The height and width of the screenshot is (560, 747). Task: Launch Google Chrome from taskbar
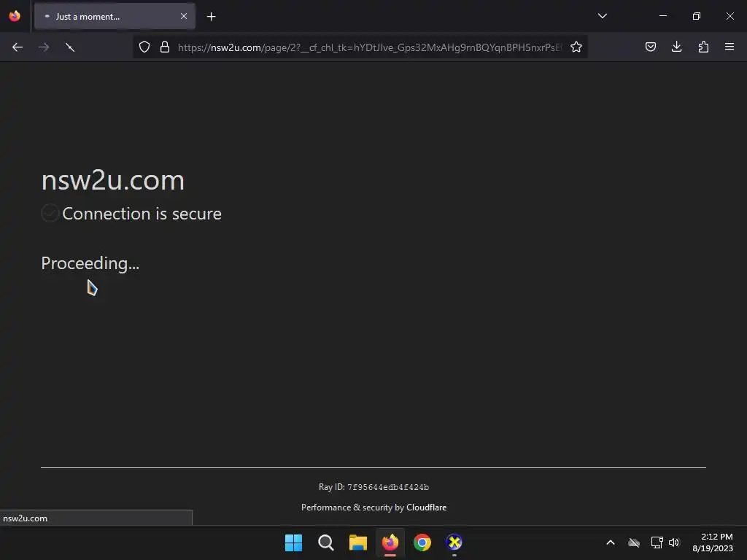422,542
